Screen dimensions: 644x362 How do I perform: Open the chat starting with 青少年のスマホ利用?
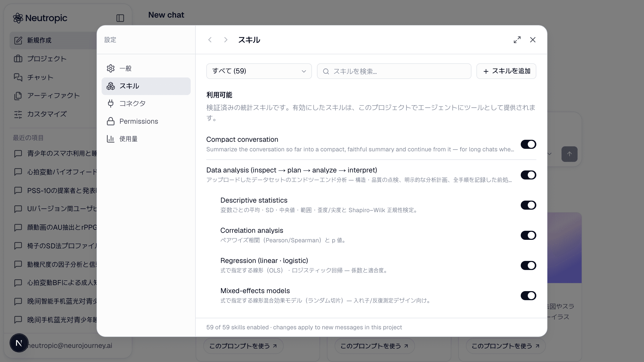[x=53, y=153]
